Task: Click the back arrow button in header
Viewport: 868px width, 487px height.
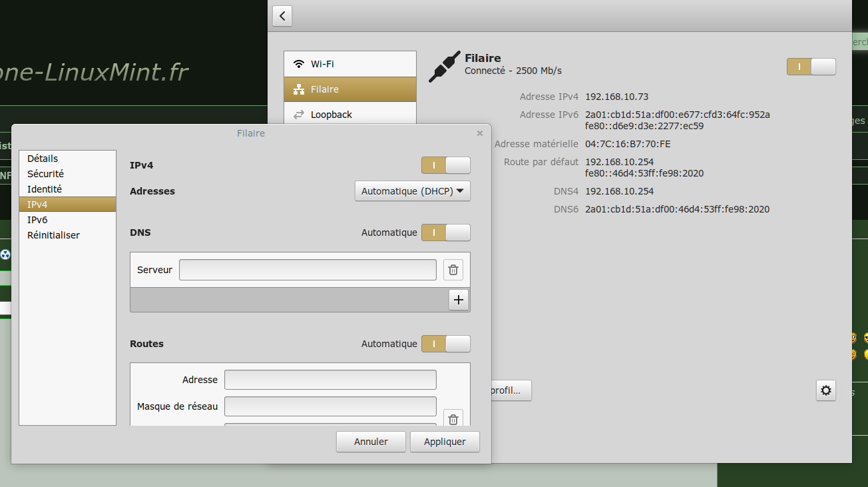Action: (282, 16)
